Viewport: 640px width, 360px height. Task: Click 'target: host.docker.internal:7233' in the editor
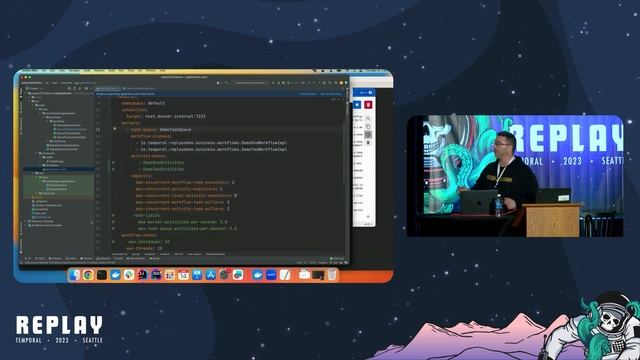[x=166, y=116]
